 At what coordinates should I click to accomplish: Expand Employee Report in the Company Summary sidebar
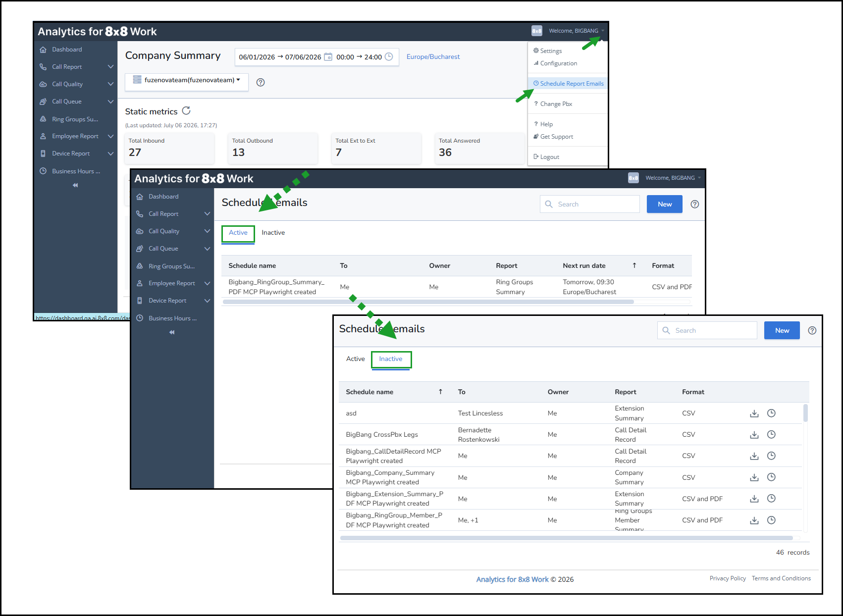click(x=110, y=136)
